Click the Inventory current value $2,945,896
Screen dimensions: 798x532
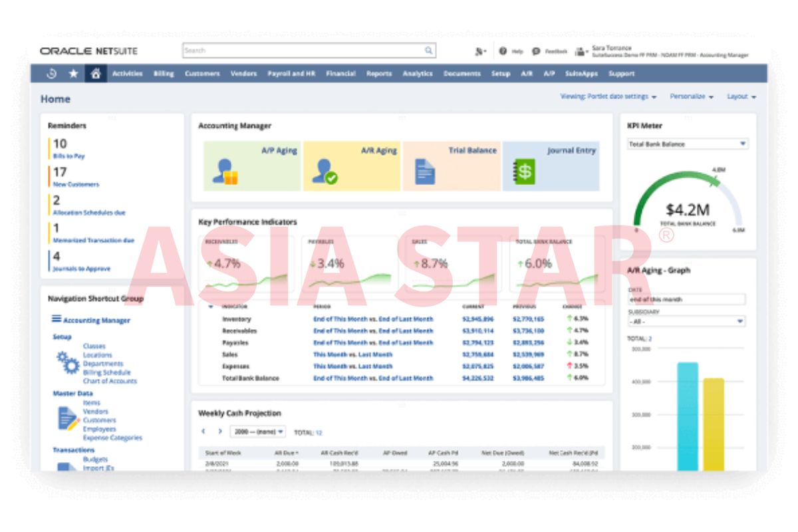478,319
